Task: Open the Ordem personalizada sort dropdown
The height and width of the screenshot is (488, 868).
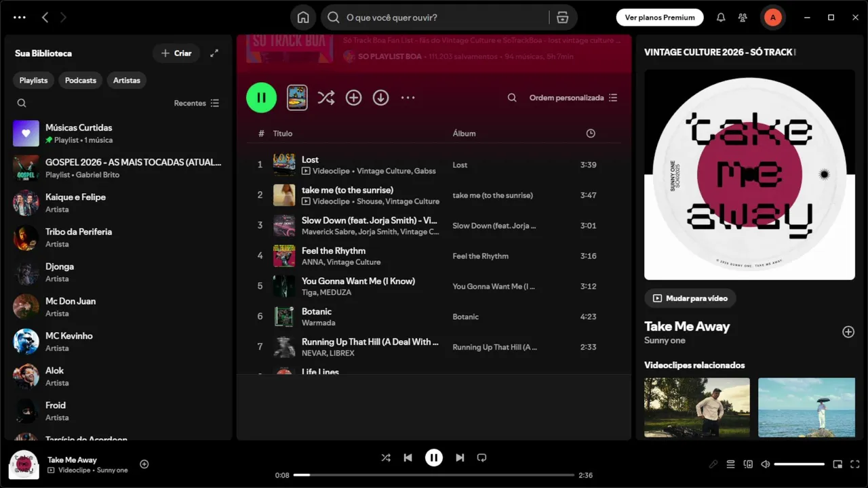Action: click(573, 98)
